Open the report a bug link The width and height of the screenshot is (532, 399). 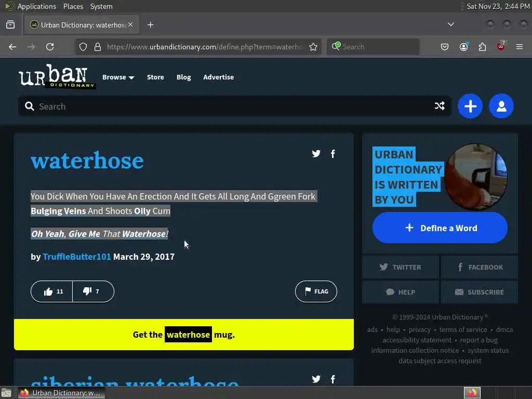click(478, 340)
